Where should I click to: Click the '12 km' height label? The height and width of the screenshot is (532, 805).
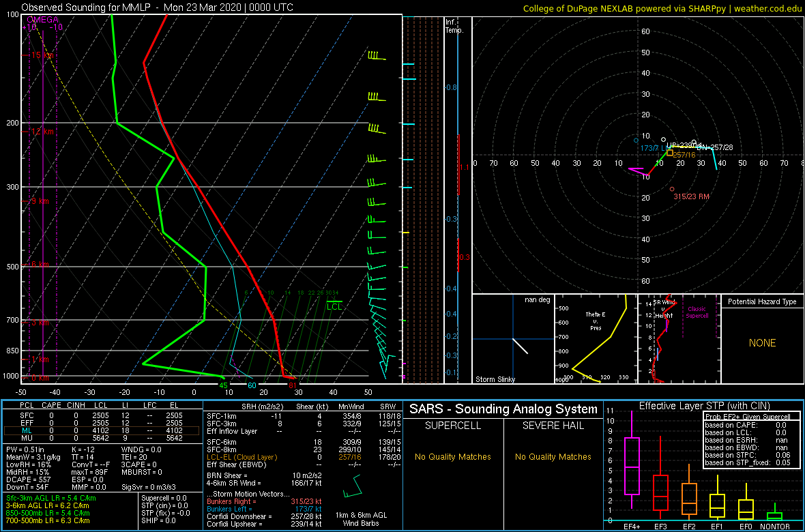pyautogui.click(x=42, y=132)
